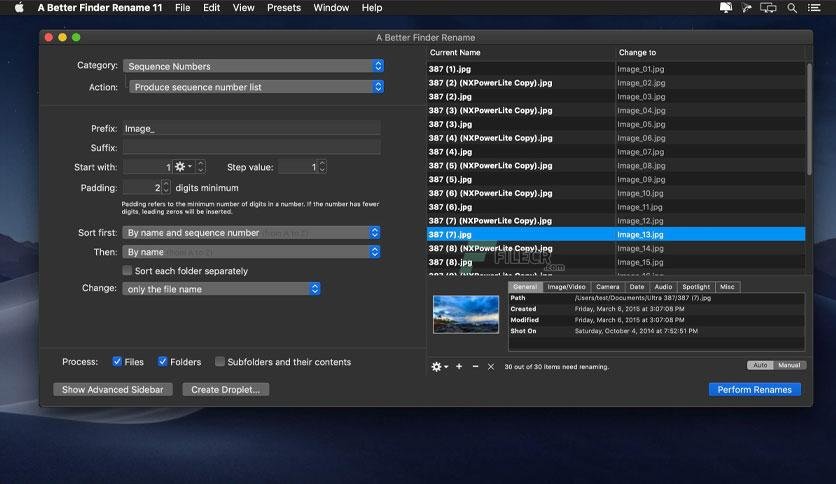Click the sky photo preview thumbnail
Screen dimensions: 836x484
tap(466, 314)
